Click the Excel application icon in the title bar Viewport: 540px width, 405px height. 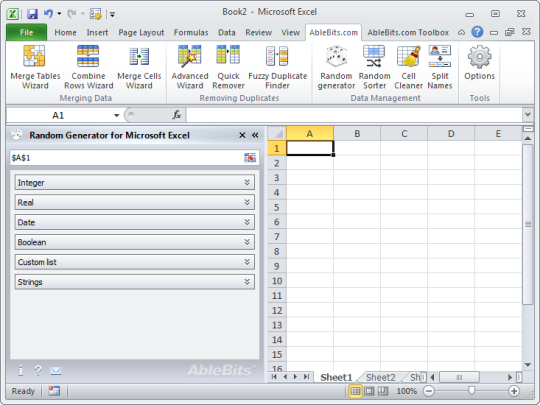(x=13, y=14)
